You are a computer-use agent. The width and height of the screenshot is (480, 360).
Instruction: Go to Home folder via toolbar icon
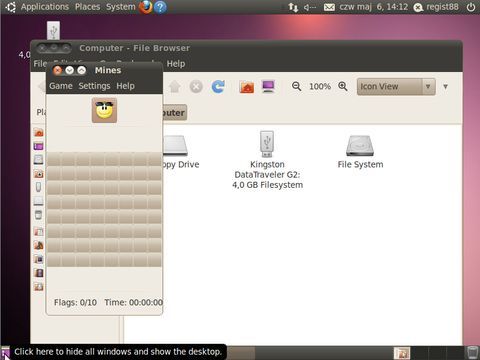247,87
